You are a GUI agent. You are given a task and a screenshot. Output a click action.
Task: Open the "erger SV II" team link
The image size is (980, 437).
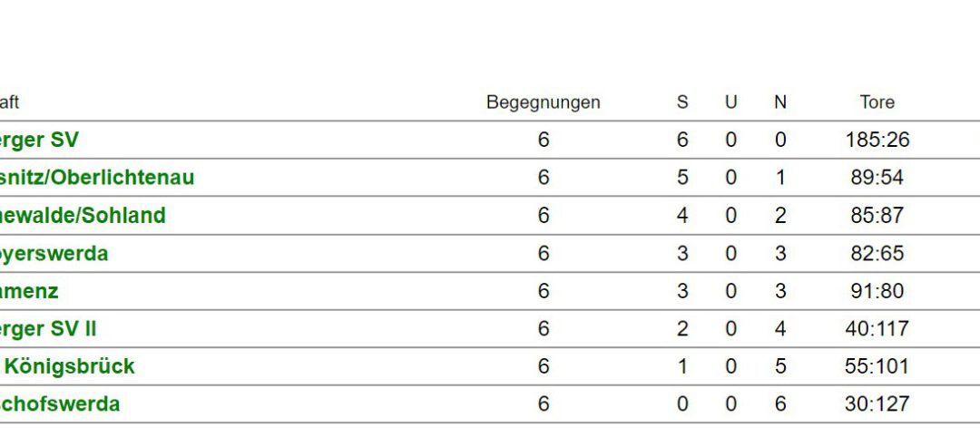[48, 328]
